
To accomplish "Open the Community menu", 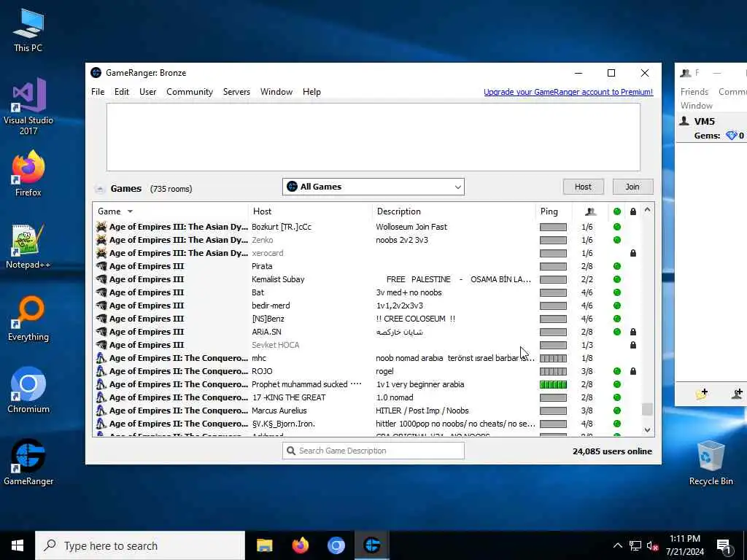I will point(190,92).
